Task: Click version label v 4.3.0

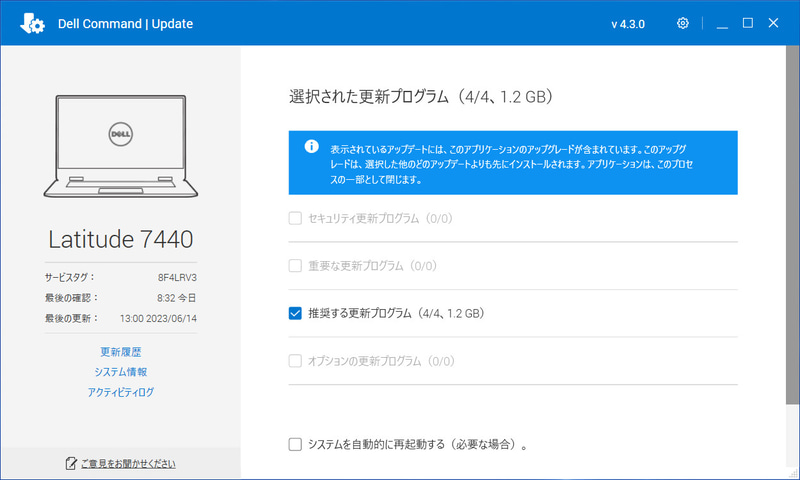Action: (628, 24)
